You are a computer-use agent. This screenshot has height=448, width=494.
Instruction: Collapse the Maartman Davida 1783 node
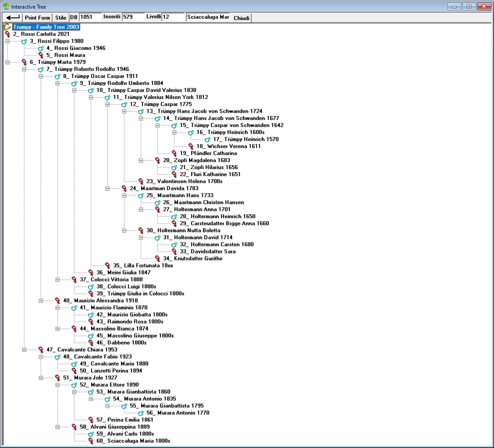coord(107,189)
